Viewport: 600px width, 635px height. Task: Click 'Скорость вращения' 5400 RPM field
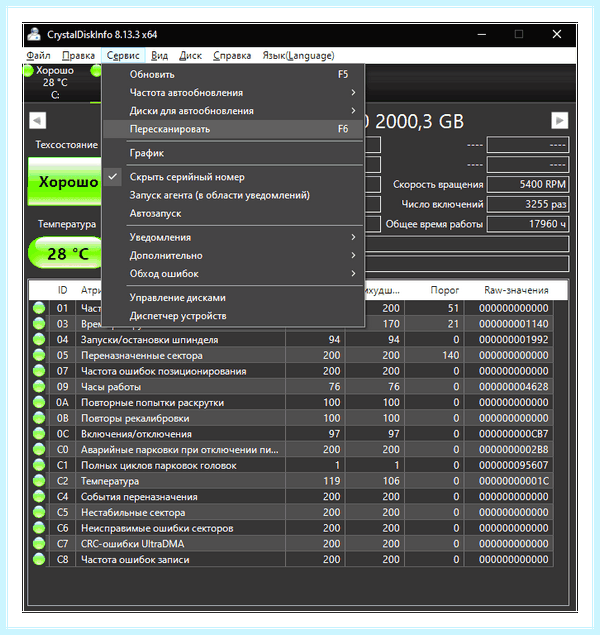(528, 184)
